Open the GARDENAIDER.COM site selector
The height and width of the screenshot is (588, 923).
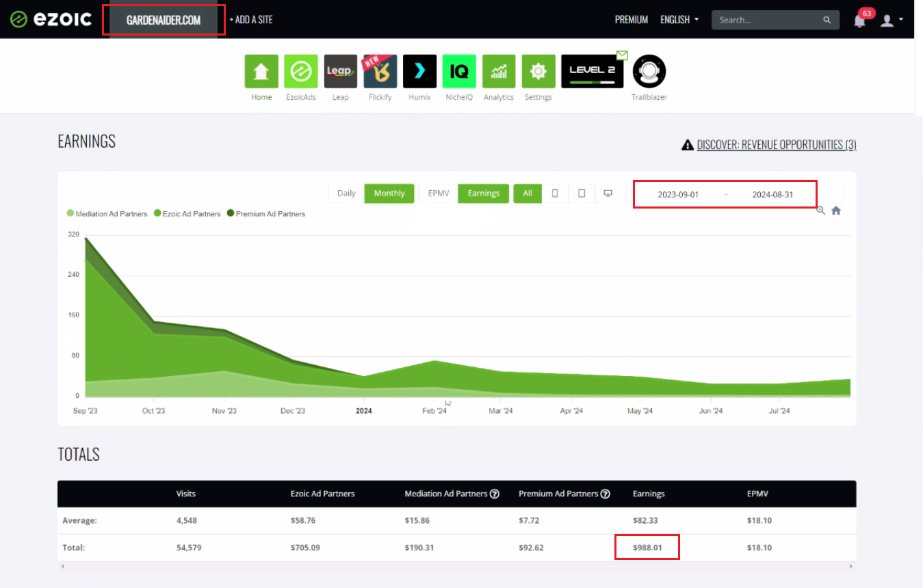pyautogui.click(x=164, y=20)
